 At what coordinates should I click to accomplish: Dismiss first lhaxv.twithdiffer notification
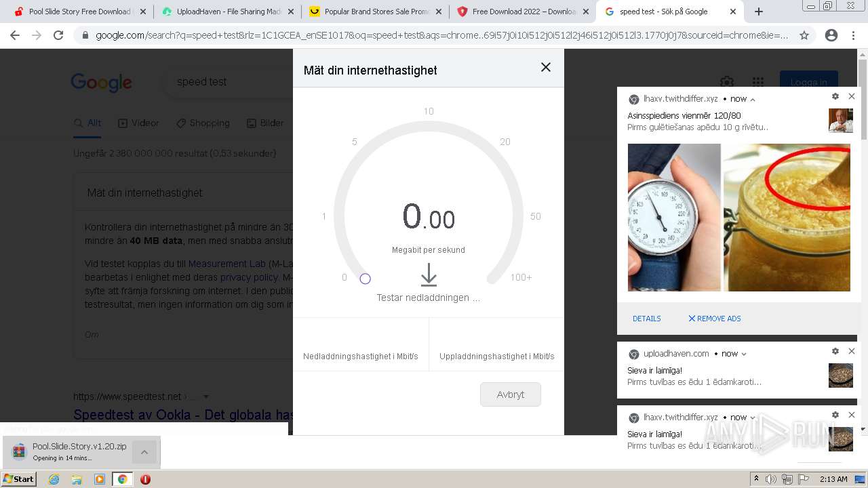click(852, 96)
